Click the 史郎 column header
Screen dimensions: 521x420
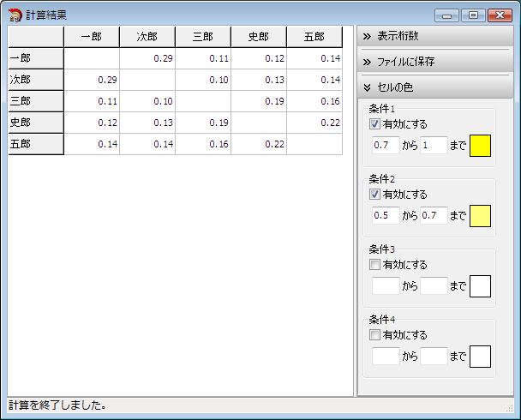point(258,37)
